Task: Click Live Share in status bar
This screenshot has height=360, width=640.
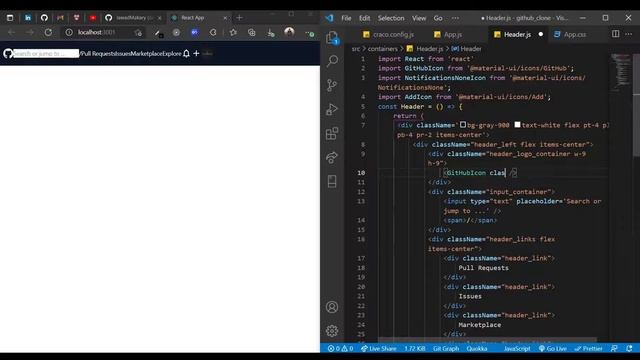Action: point(379,348)
